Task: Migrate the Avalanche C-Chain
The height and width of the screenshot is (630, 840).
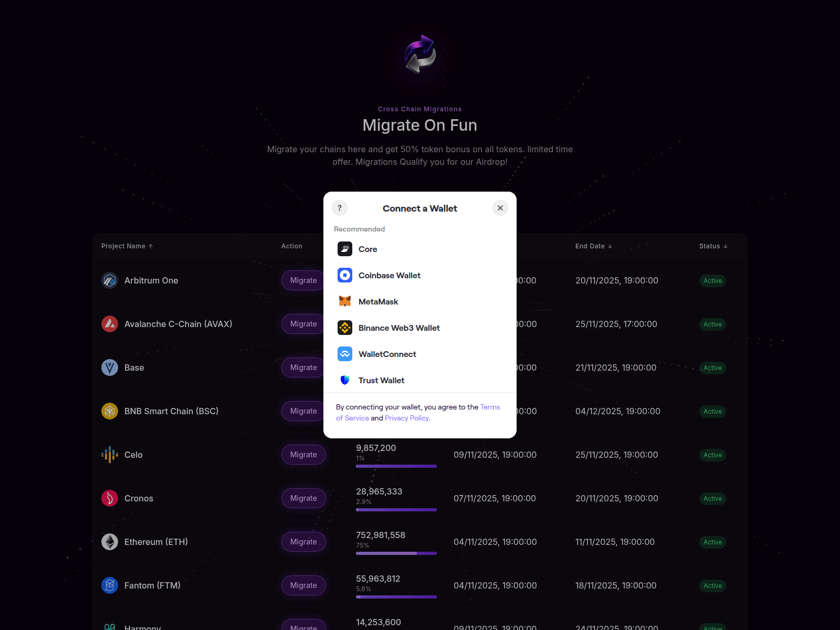Action: 303,324
